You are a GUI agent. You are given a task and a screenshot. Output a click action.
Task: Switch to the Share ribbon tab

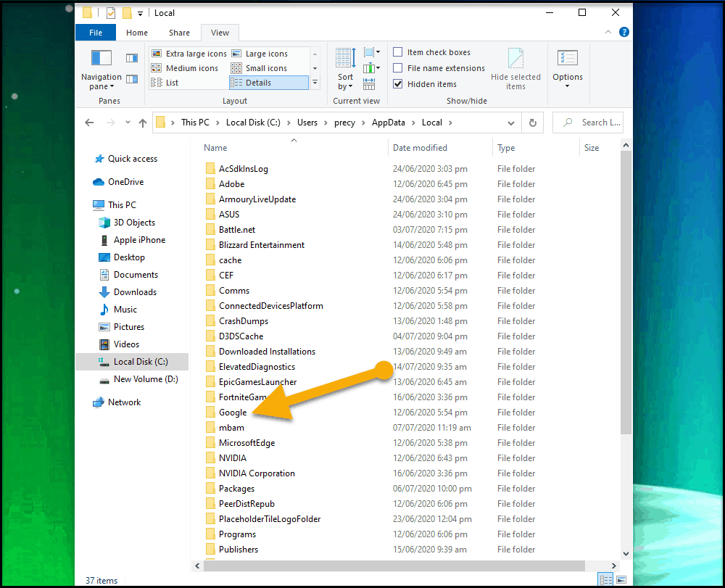179,33
